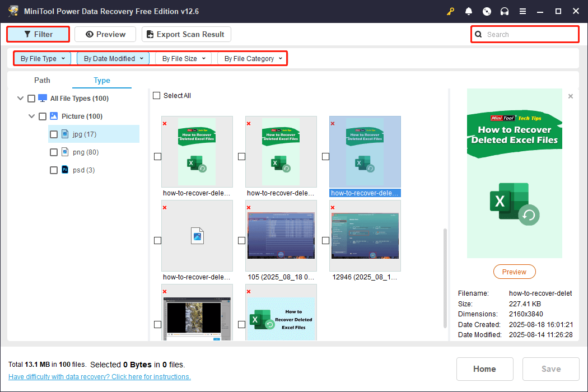This screenshot has width=588, height=392.
Task: Check the Picture (100) checkbox
Action: pyautogui.click(x=43, y=116)
